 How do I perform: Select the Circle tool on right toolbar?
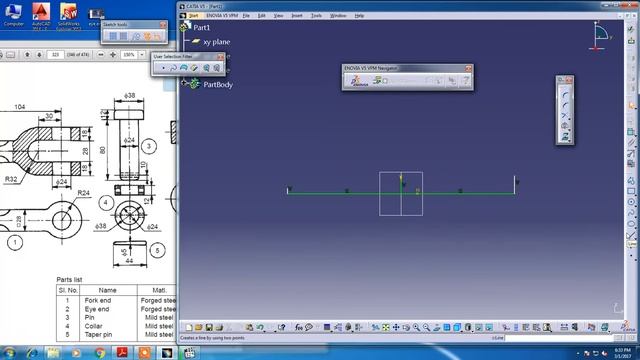pos(631,202)
